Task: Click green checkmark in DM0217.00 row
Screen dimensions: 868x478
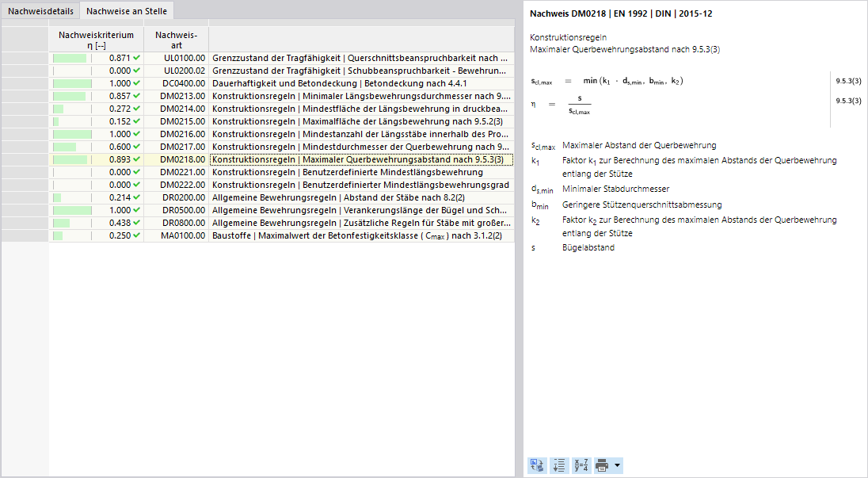Action: click(137, 147)
